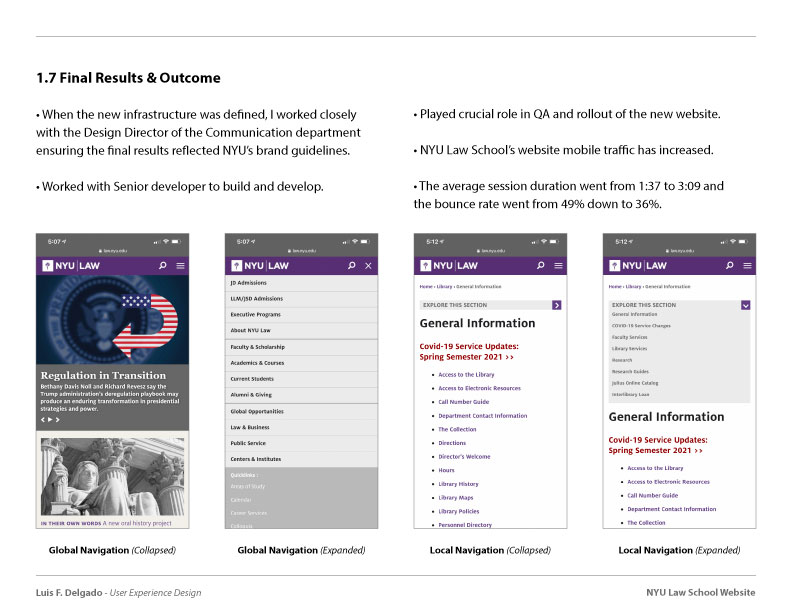The height and width of the screenshot is (612, 792).
Task: Select Current Students menu item
Action: 301,379
